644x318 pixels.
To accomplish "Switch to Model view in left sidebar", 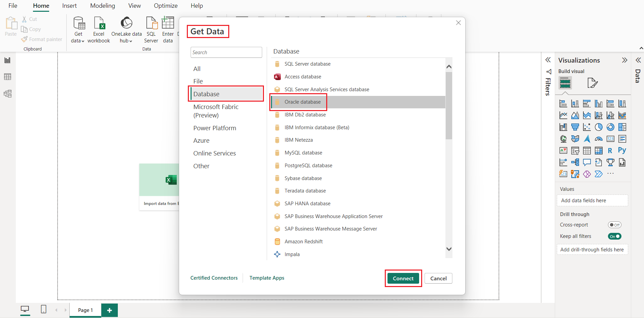I will tap(7, 94).
